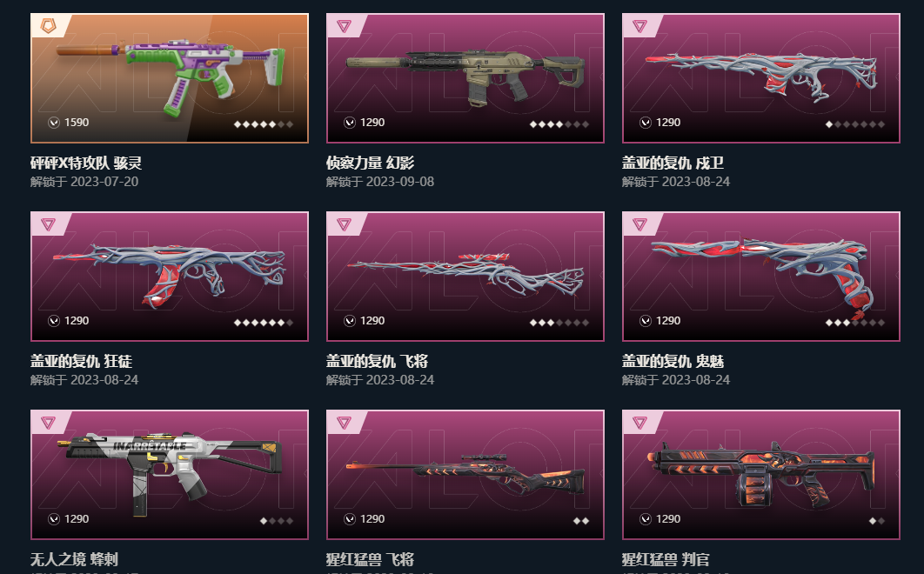Click the pink triangle tier icon on 侦察力量 幻影 card

tap(344, 26)
